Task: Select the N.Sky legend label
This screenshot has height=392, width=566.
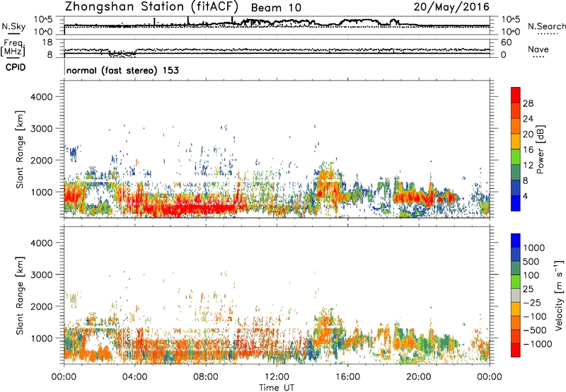Action: point(13,26)
